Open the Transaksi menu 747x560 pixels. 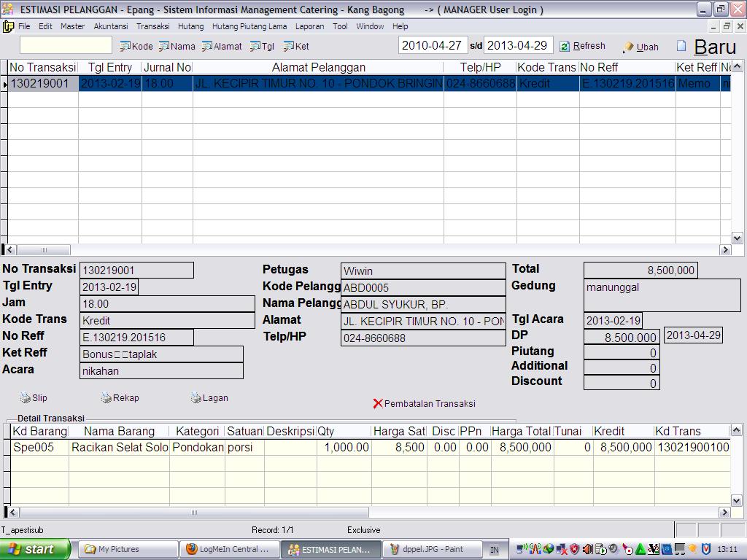tap(152, 26)
